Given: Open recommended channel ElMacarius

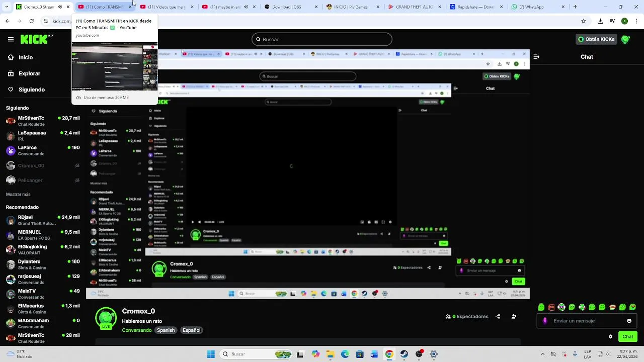Looking at the screenshot, I should tap(43, 309).
